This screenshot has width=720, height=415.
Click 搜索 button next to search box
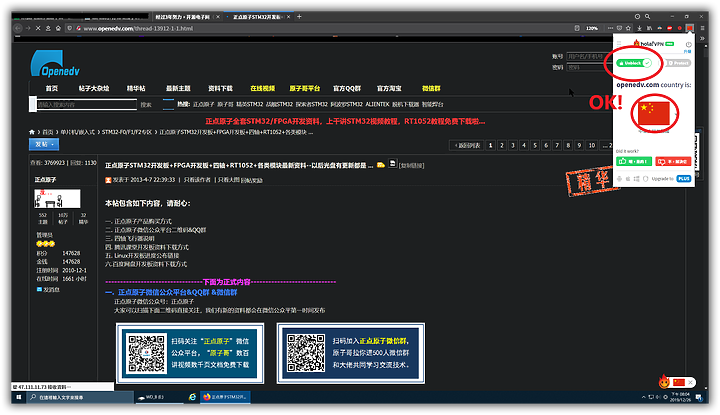[x=146, y=105]
